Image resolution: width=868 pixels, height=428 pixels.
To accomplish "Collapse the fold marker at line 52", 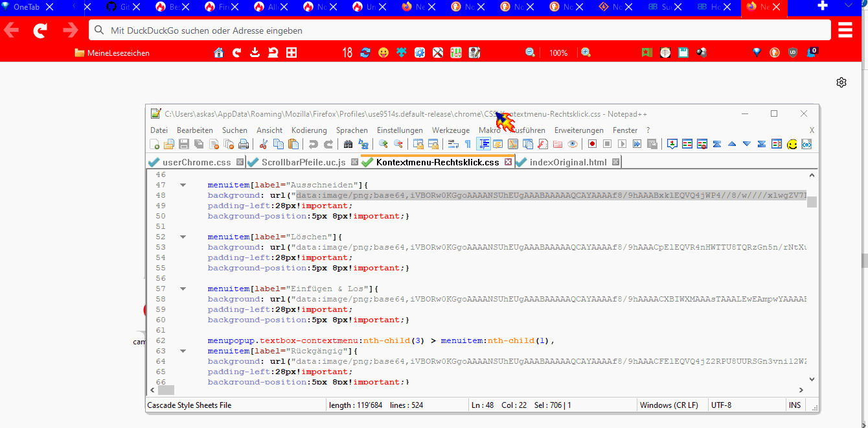I will point(183,237).
